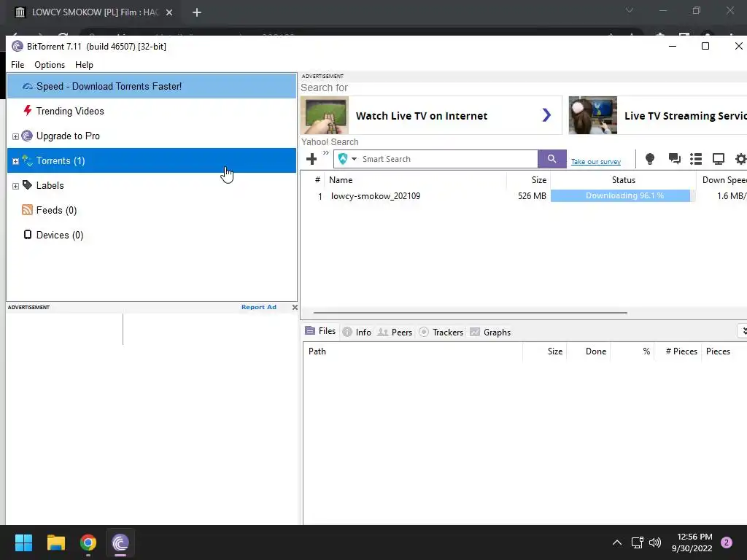Open Watch Live TV on Internet ad
This screenshot has width=747, height=560.
click(x=430, y=115)
